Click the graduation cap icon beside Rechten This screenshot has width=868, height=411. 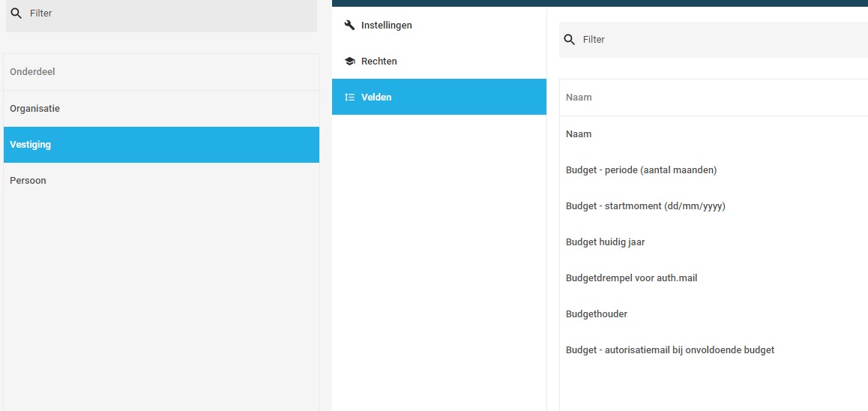tap(349, 61)
